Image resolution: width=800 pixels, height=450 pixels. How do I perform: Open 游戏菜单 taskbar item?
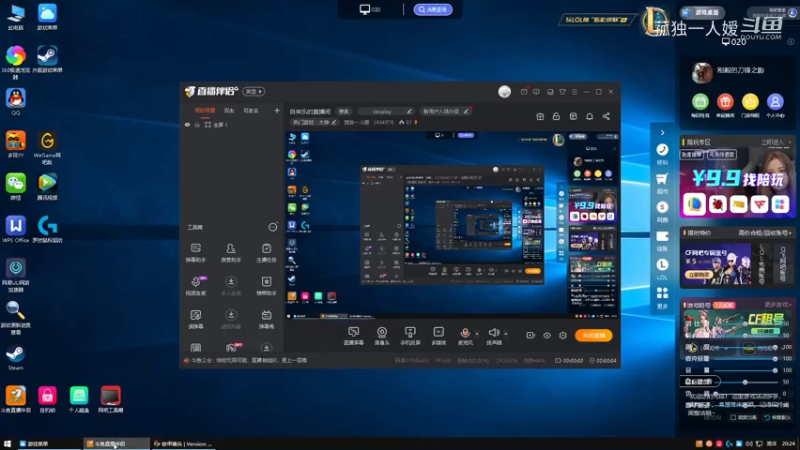click(48, 444)
